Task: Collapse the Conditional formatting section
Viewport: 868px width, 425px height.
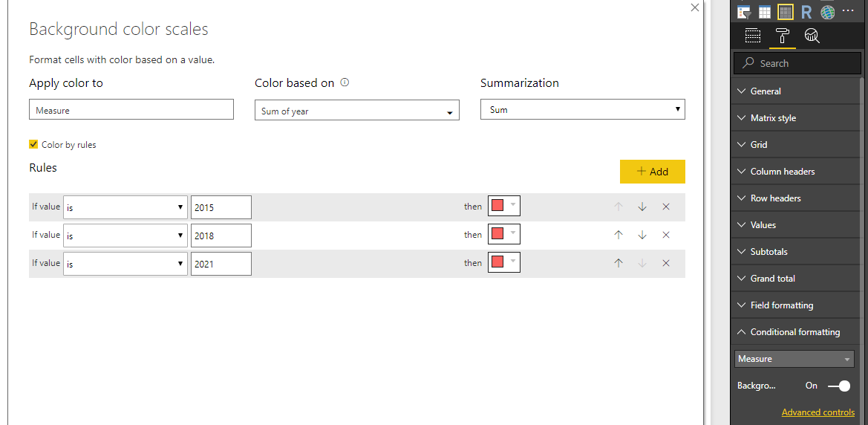Action: coord(796,332)
